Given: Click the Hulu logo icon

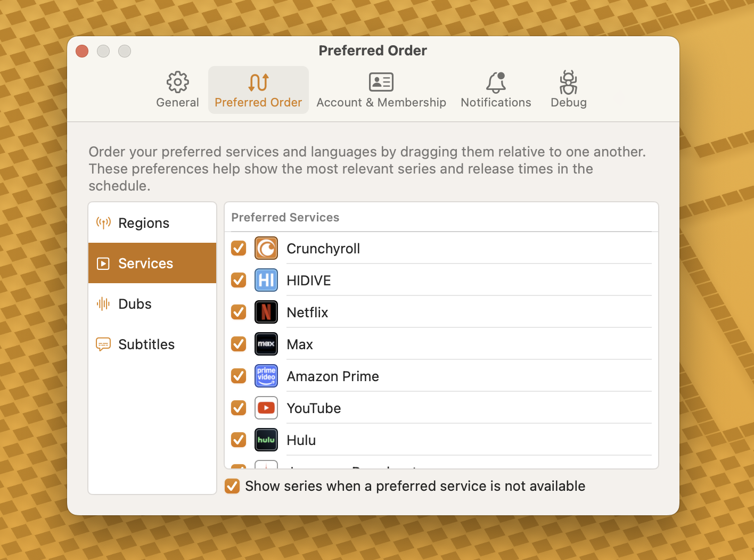Looking at the screenshot, I should [x=266, y=440].
